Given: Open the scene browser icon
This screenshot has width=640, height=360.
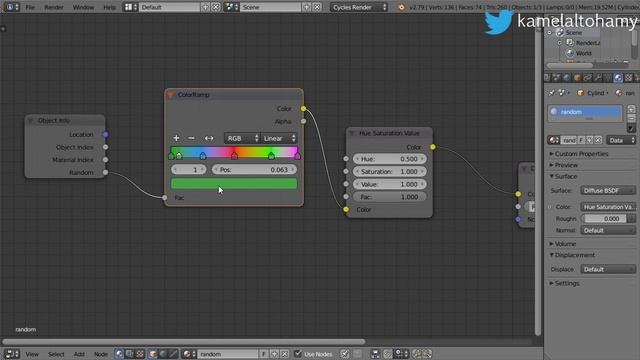Looking at the screenshot, I should coord(231,7).
